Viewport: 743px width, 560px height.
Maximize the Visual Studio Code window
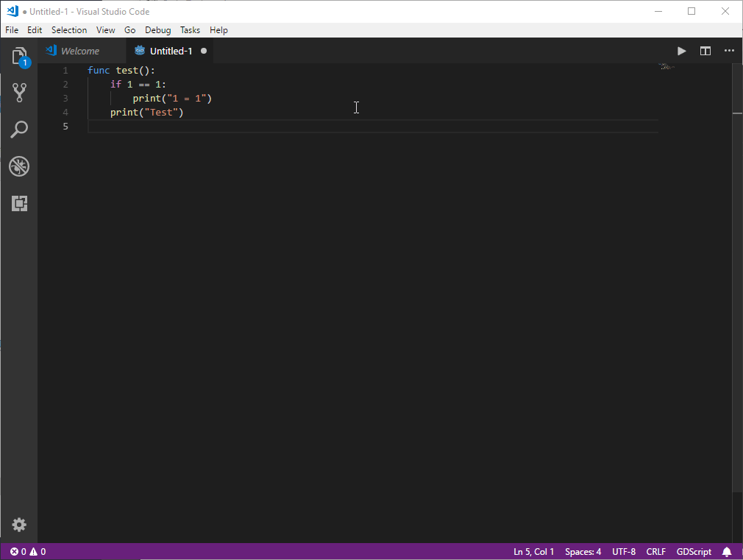tap(692, 11)
